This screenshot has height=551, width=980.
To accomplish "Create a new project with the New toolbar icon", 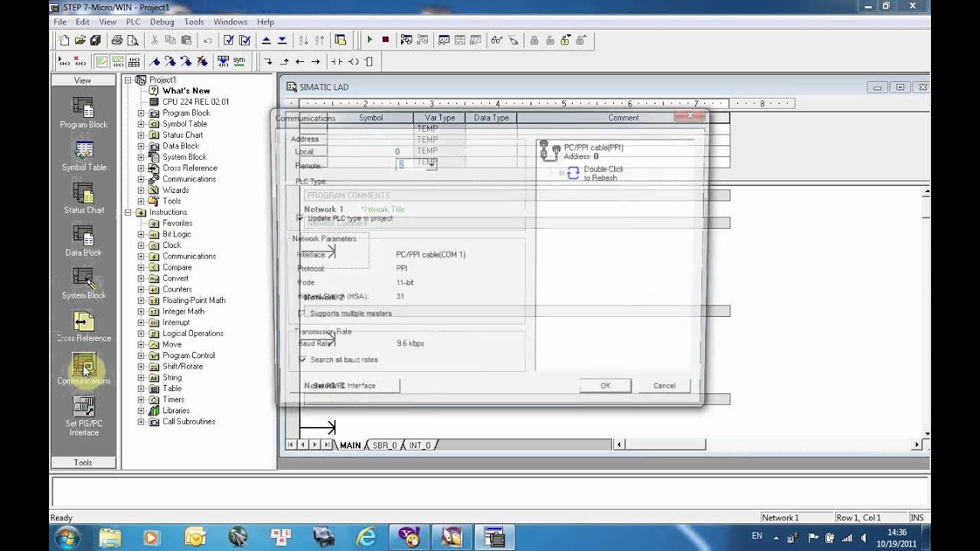I will pyautogui.click(x=64, y=40).
